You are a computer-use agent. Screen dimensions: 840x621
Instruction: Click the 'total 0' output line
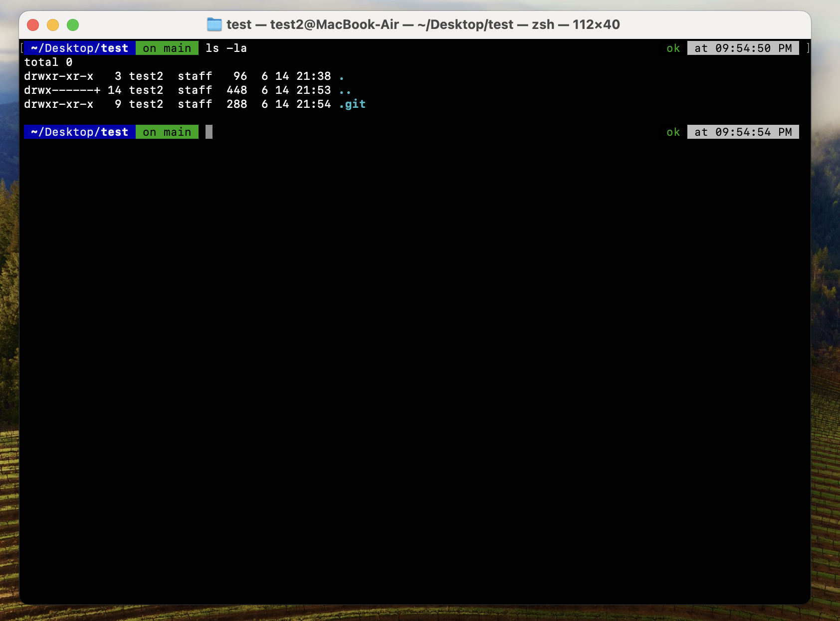click(x=48, y=62)
